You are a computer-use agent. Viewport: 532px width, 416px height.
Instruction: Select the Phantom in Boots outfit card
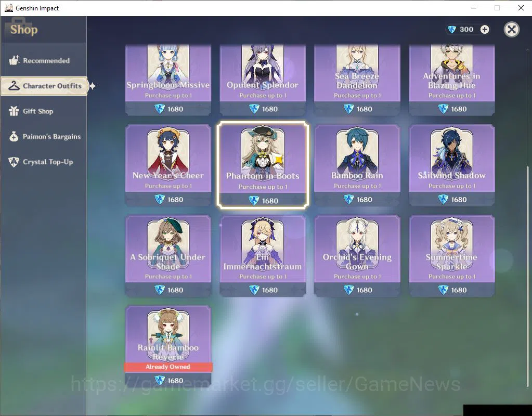pyautogui.click(x=263, y=165)
